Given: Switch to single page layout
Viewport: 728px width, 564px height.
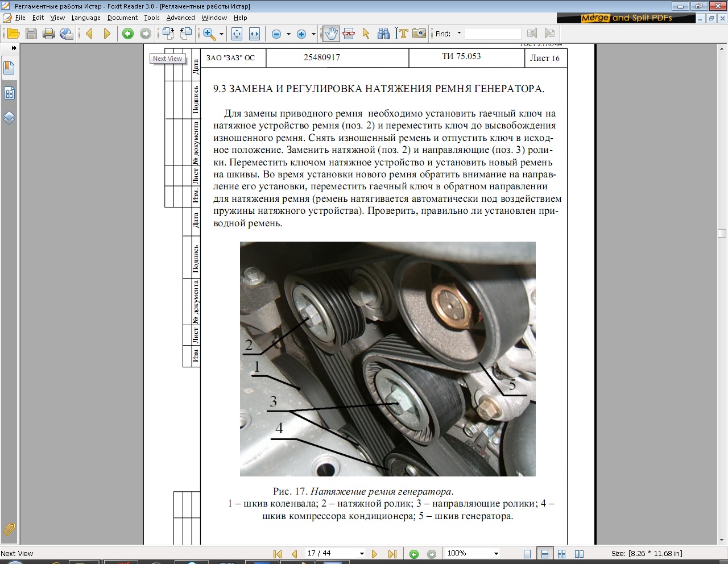Looking at the screenshot, I should point(527,554).
